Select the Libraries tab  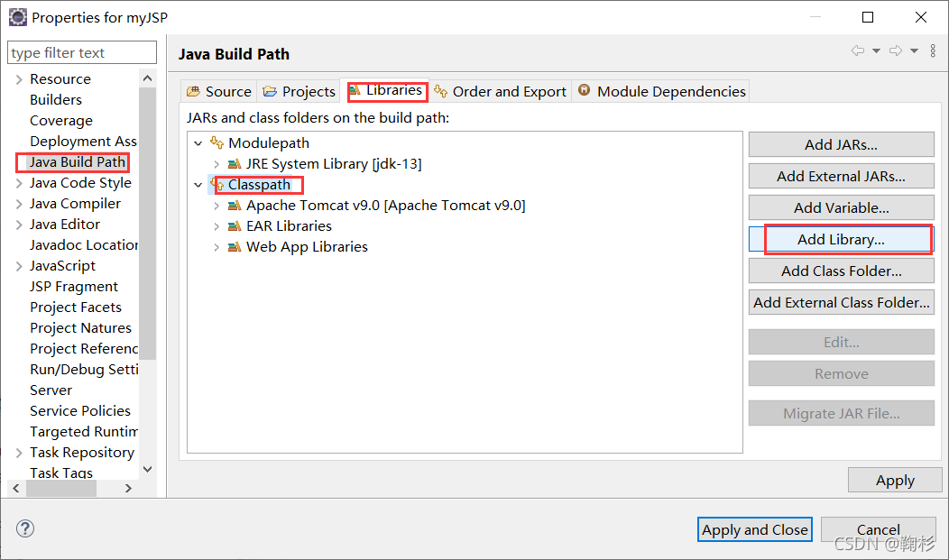[x=385, y=90]
